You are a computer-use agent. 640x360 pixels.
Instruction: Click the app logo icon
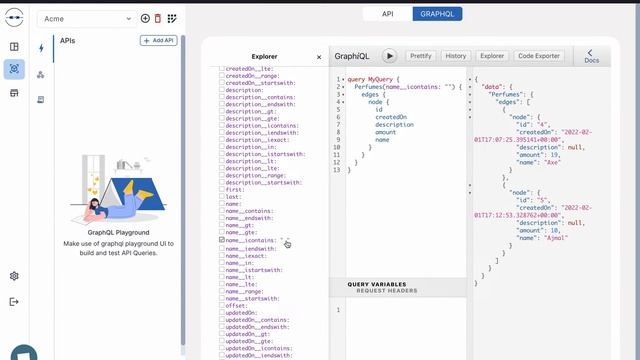(x=14, y=18)
